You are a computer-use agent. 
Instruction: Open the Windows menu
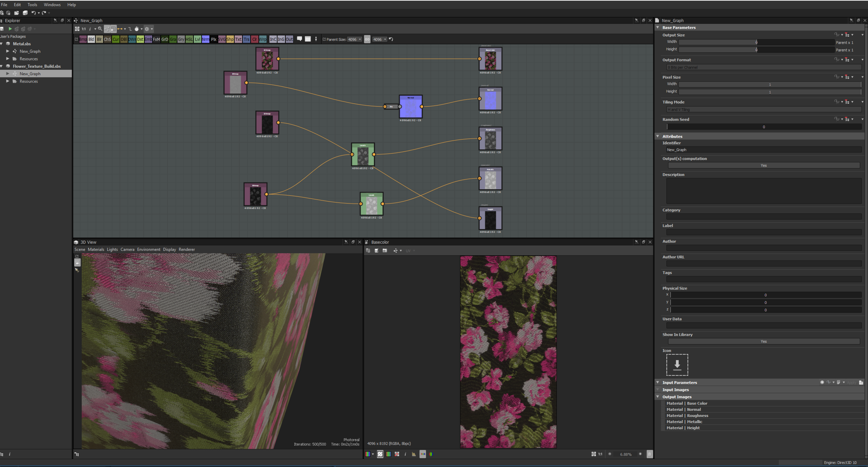pyautogui.click(x=52, y=5)
